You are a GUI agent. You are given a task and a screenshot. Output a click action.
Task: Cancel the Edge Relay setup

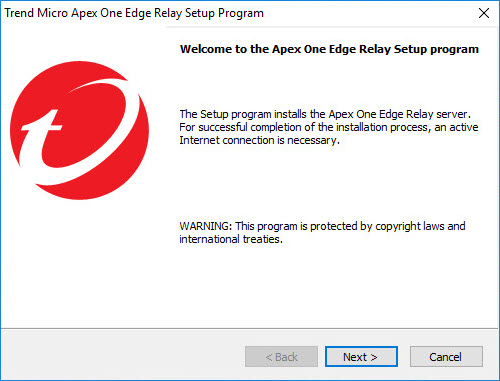446,357
